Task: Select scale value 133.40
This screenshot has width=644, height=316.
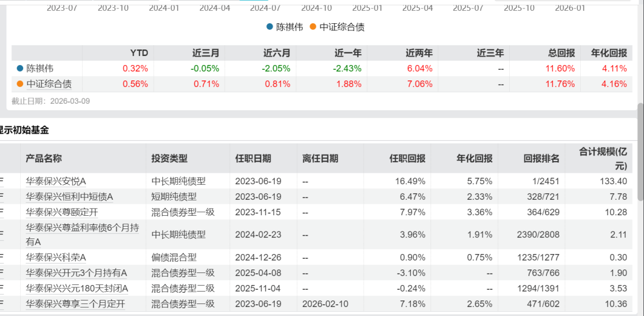Action: click(615, 181)
